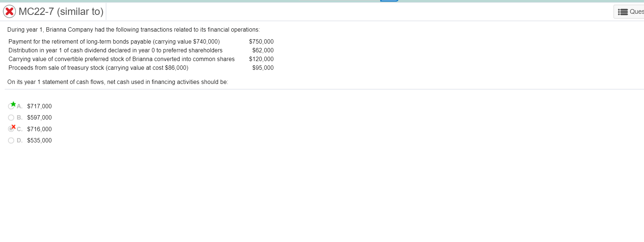Click the treasury stock sale row text

point(98,68)
